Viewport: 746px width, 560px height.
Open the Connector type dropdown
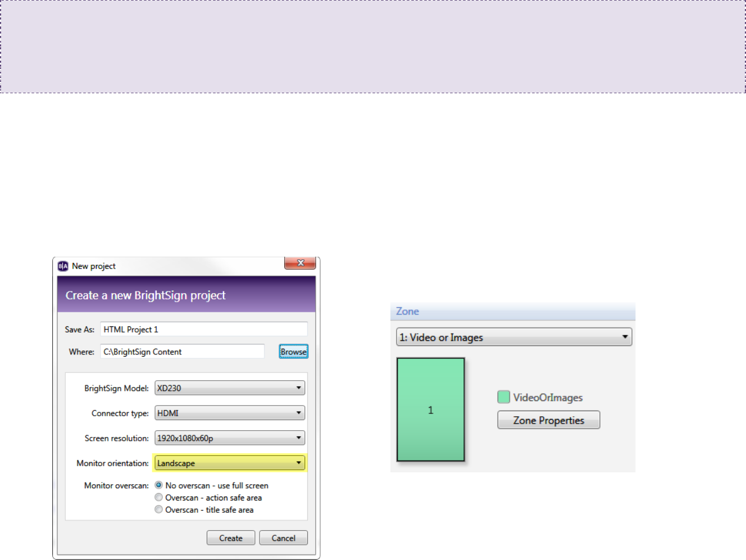(230, 413)
